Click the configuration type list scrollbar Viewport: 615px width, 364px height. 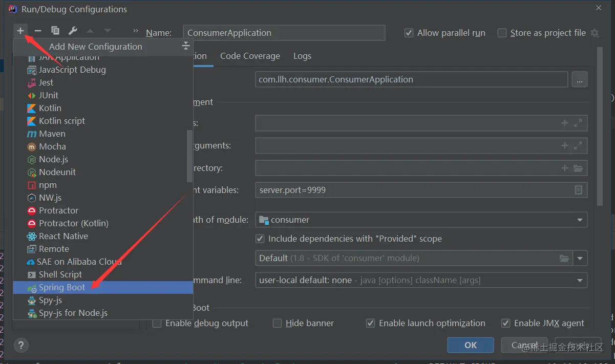click(189, 156)
